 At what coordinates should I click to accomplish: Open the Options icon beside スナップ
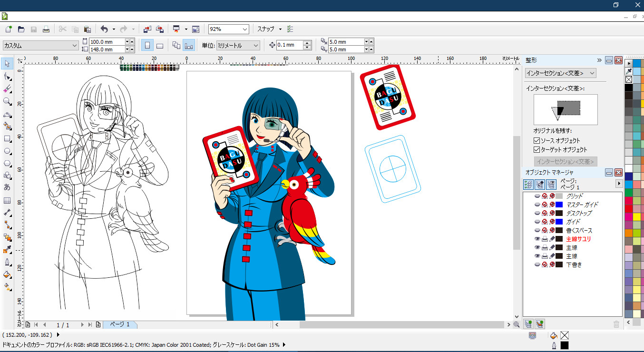290,29
